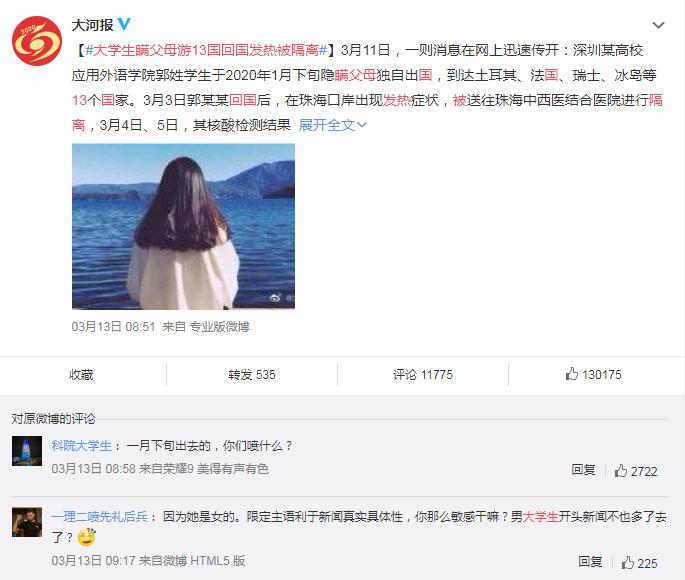Like the comment with 225 thumbs-up
685x580 pixels.
(639, 563)
